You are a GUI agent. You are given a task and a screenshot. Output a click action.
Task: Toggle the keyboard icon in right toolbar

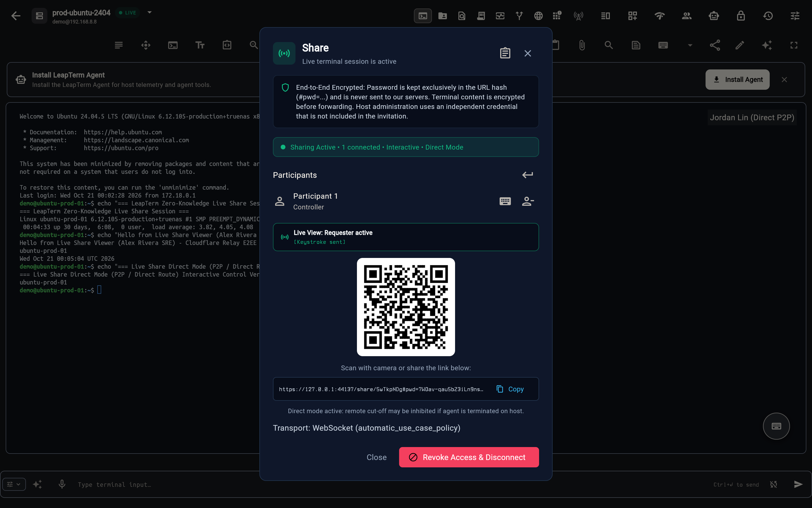[x=663, y=45]
